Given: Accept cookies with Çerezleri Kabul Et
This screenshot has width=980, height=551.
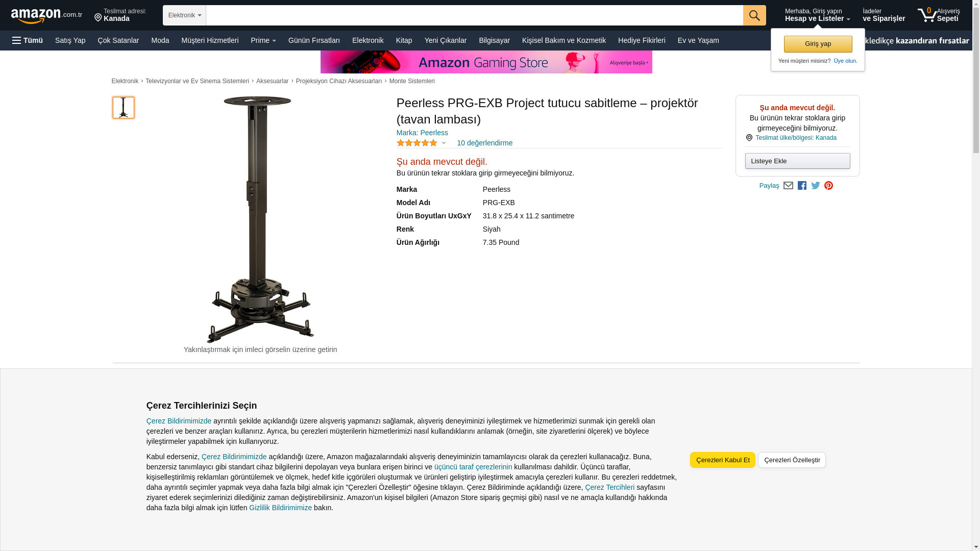Looking at the screenshot, I should tap(722, 460).
